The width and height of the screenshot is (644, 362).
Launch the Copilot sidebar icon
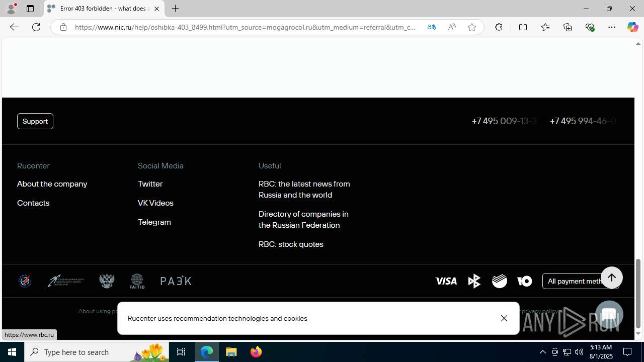[x=632, y=27]
